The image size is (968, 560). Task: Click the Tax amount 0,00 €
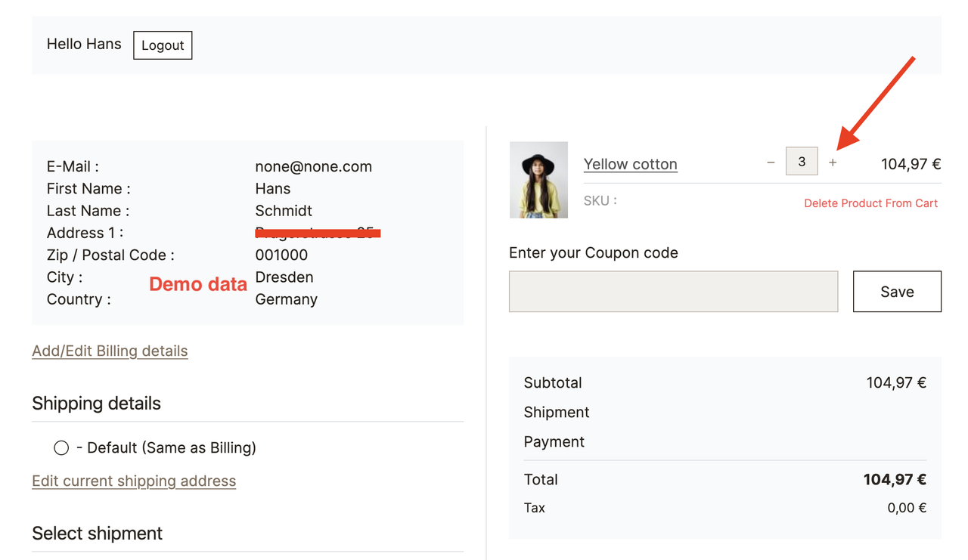click(907, 508)
